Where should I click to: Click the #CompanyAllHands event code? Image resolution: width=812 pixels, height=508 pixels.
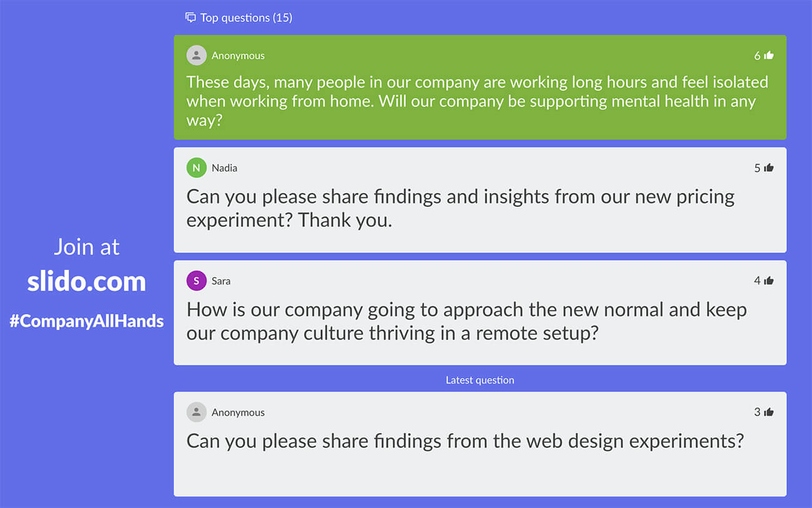pos(86,322)
